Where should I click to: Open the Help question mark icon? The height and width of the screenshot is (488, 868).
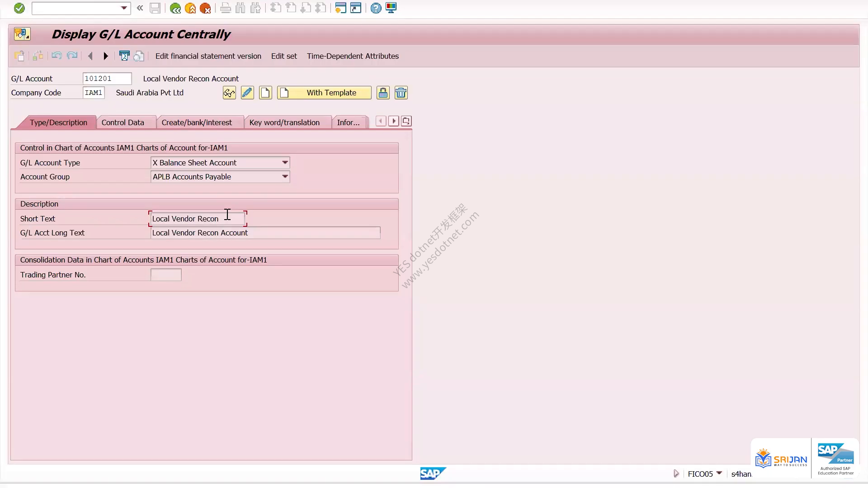click(376, 8)
